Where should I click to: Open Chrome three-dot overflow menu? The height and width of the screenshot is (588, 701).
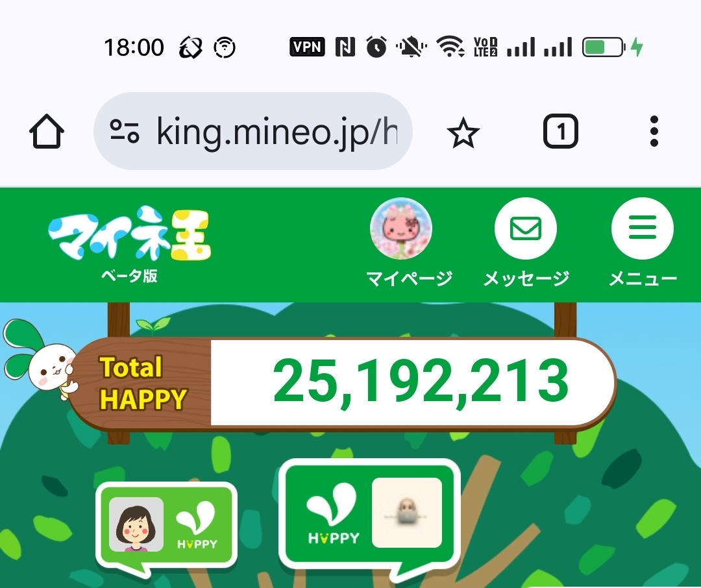(x=654, y=131)
